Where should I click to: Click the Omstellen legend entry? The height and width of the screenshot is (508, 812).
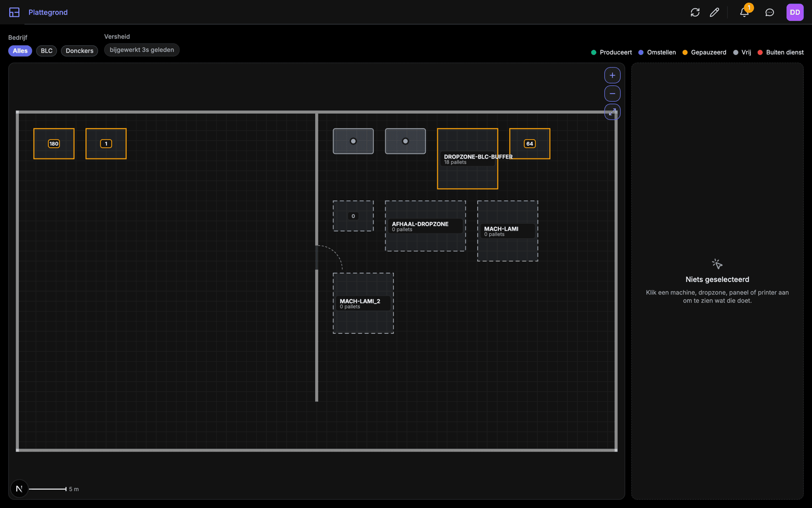pyautogui.click(x=657, y=52)
